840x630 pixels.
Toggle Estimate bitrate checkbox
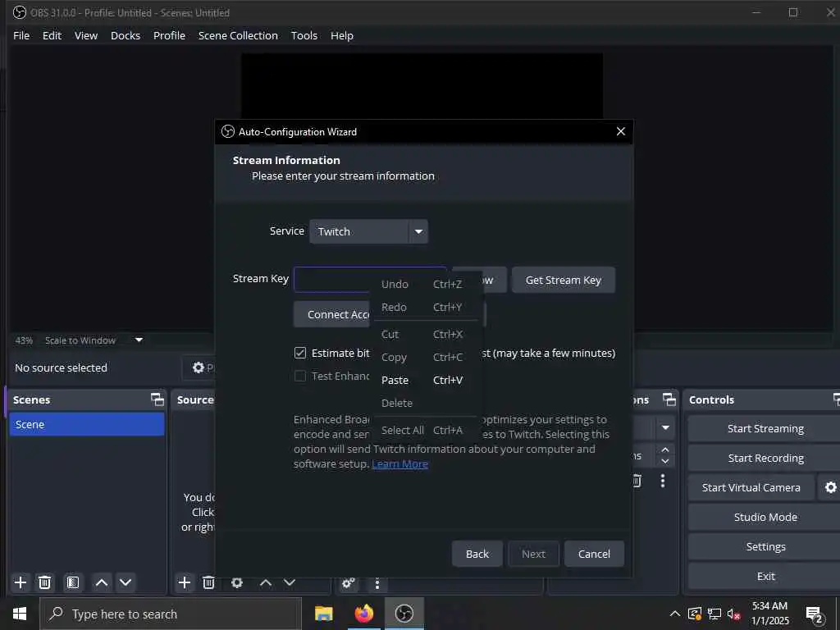click(x=300, y=353)
